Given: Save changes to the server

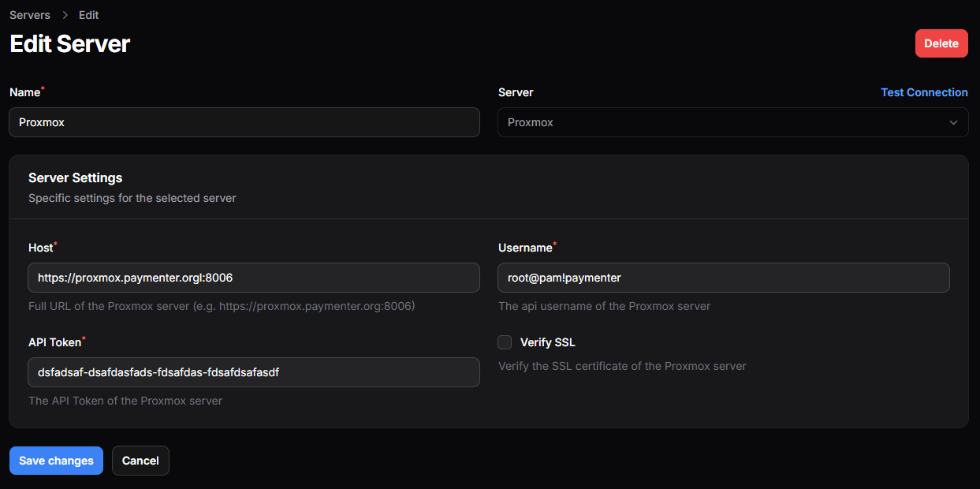Looking at the screenshot, I should pos(56,461).
